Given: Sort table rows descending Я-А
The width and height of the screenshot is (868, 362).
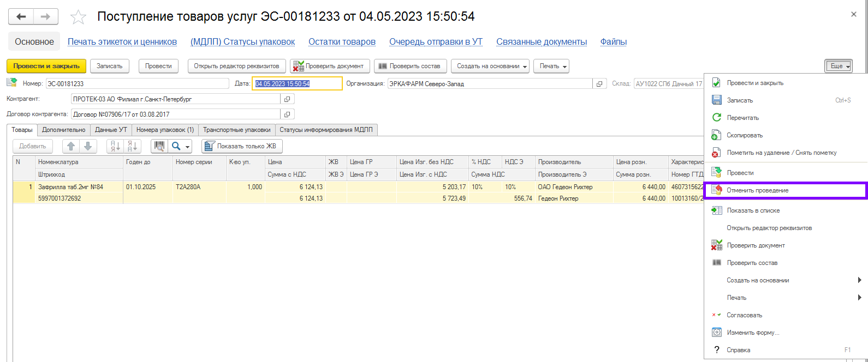Looking at the screenshot, I should tap(132, 146).
